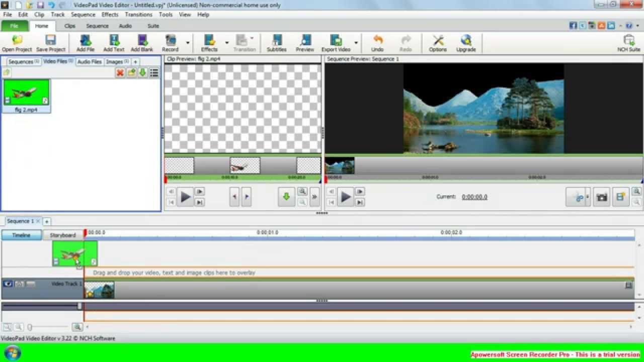
Task: Switch to Timeline view mode
Action: click(21, 235)
